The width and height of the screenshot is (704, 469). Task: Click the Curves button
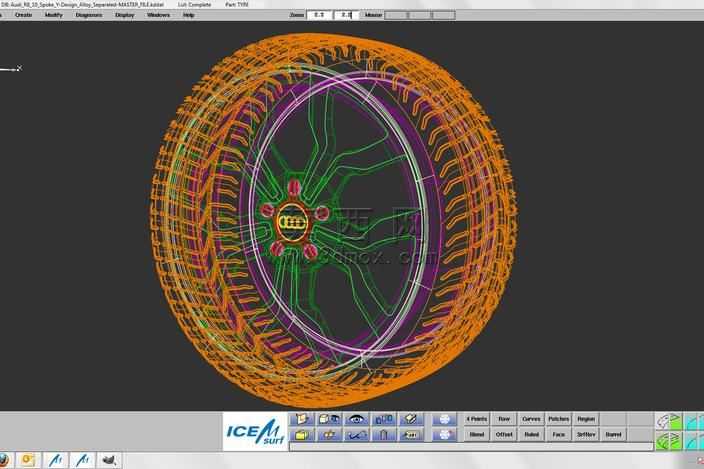[x=531, y=419]
